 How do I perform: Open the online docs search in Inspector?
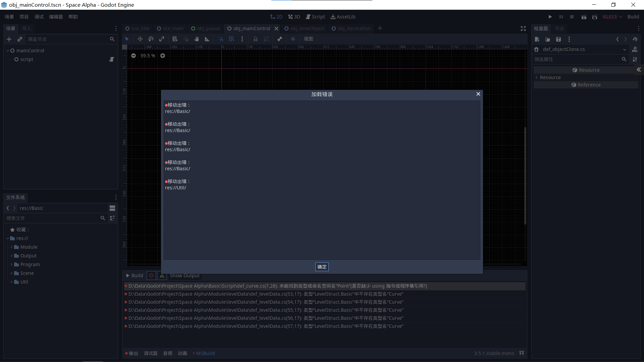(635, 49)
